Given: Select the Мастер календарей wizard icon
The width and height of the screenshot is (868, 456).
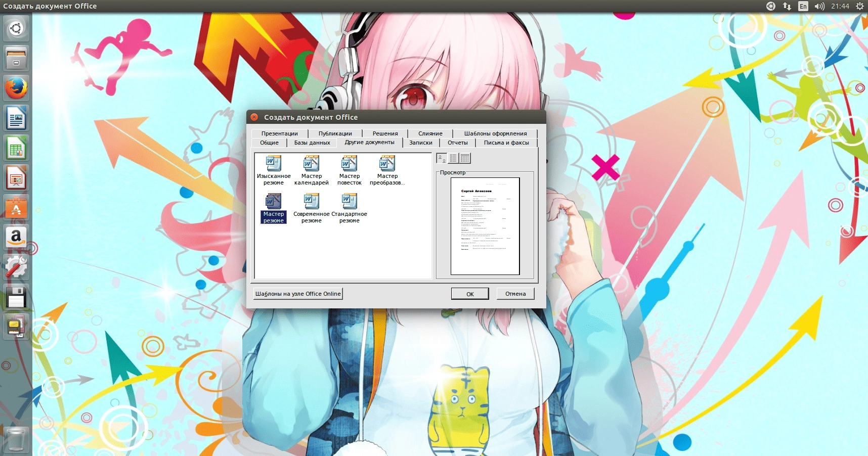Looking at the screenshot, I should 312,170.
